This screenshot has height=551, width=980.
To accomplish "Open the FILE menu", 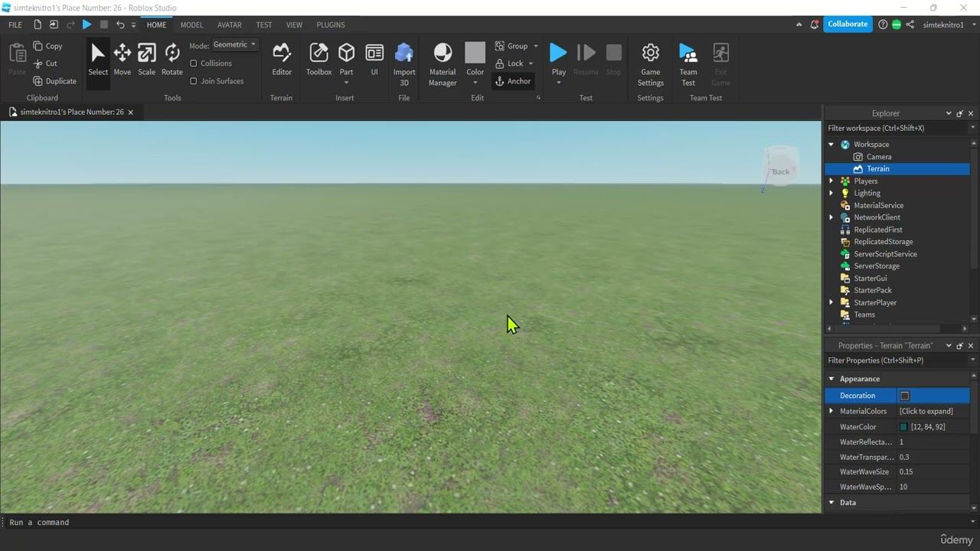I will pyautogui.click(x=15, y=24).
